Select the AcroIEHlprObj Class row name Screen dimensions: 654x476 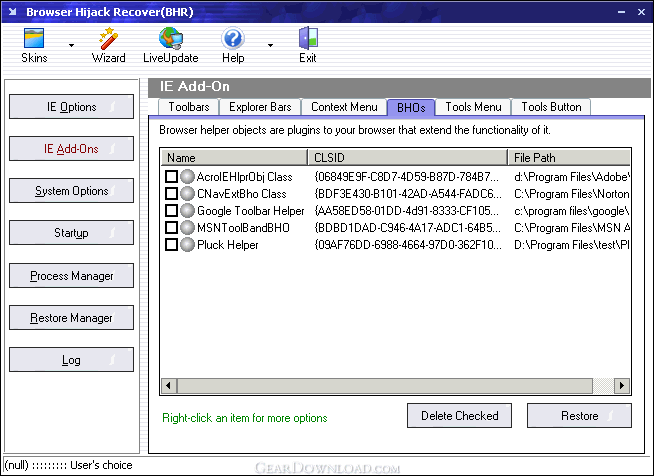244,177
